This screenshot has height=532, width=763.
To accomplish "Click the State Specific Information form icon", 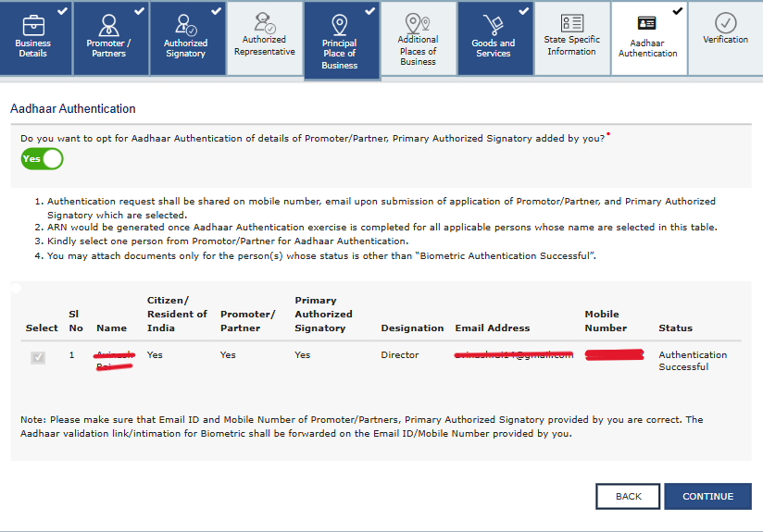I will tap(571, 23).
